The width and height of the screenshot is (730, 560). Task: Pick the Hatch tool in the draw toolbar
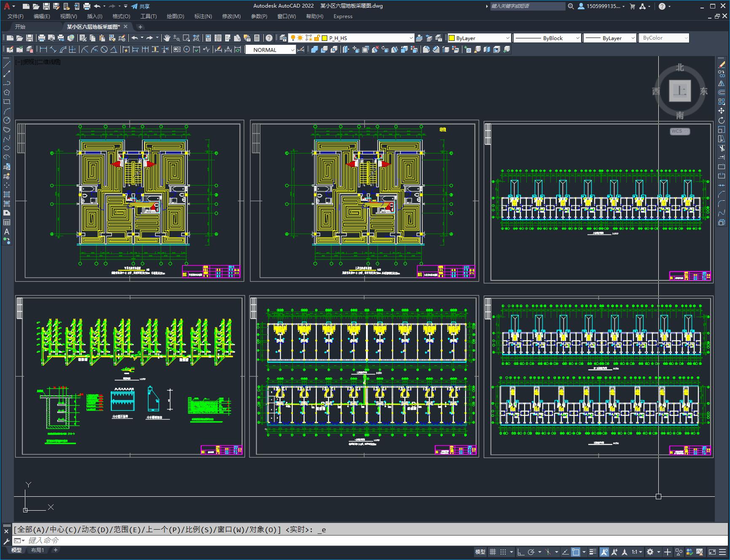pyautogui.click(x=7, y=194)
